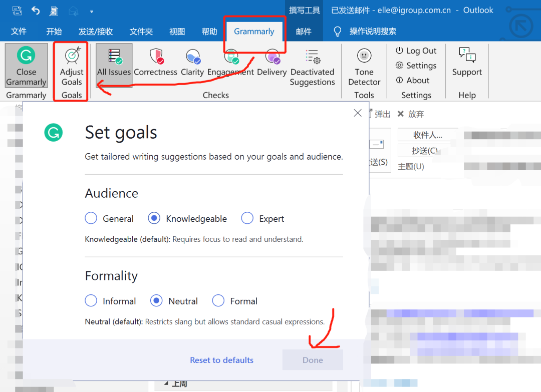
Task: Set formality to Formal
Action: (218, 301)
